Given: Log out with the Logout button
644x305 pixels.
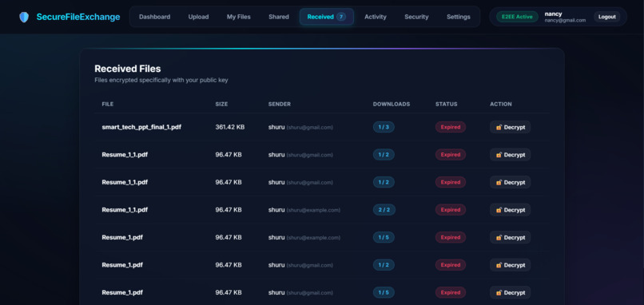Looking at the screenshot, I should 607,17.
